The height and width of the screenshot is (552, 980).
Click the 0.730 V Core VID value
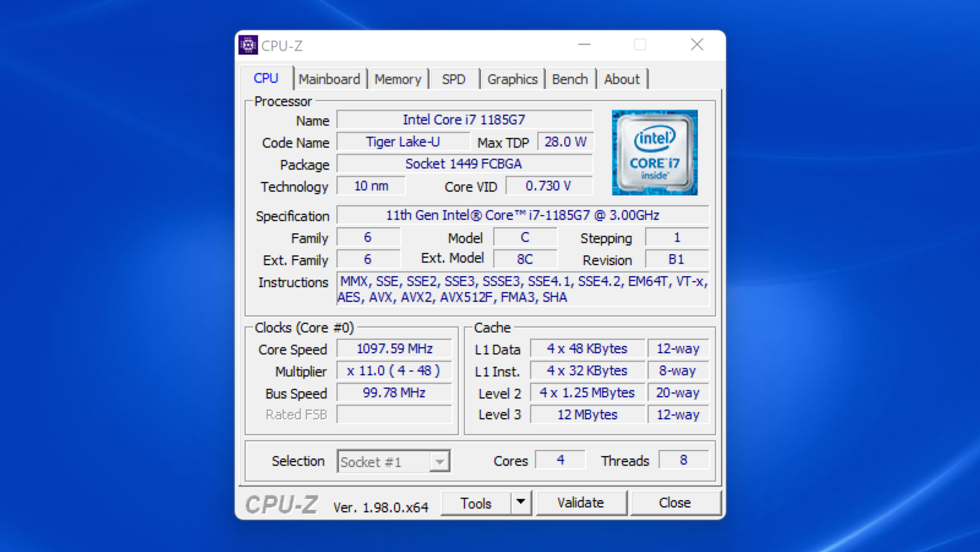(549, 185)
